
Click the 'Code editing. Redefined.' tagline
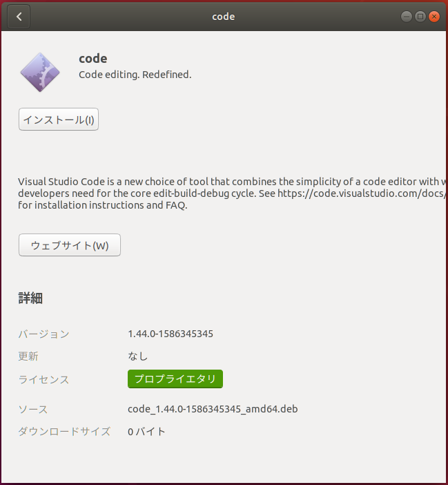click(135, 75)
